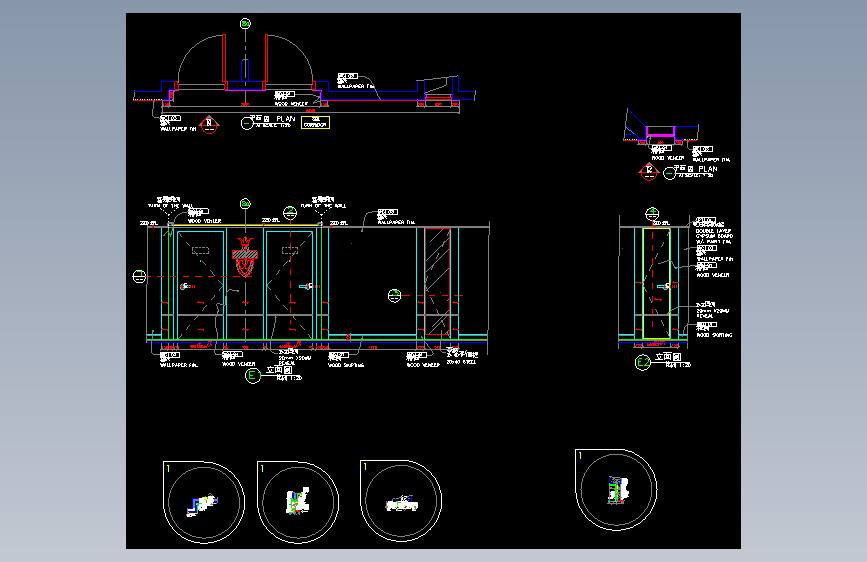Select the 20x40 STEEL note below glass panel
867x562 pixels.
pyautogui.click(x=462, y=362)
